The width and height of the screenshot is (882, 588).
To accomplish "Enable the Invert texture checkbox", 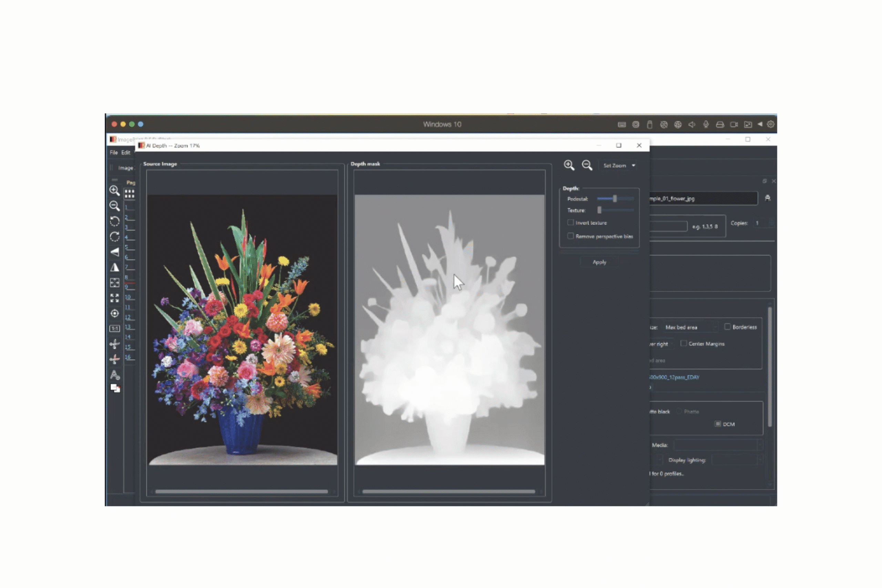I will (x=571, y=223).
